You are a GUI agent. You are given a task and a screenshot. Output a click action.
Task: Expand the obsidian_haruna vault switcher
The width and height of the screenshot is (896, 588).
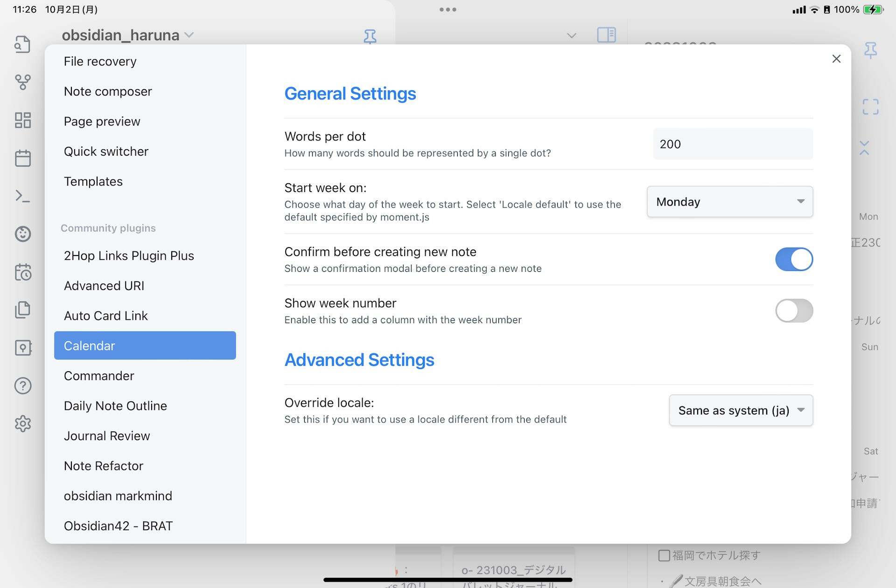point(127,35)
